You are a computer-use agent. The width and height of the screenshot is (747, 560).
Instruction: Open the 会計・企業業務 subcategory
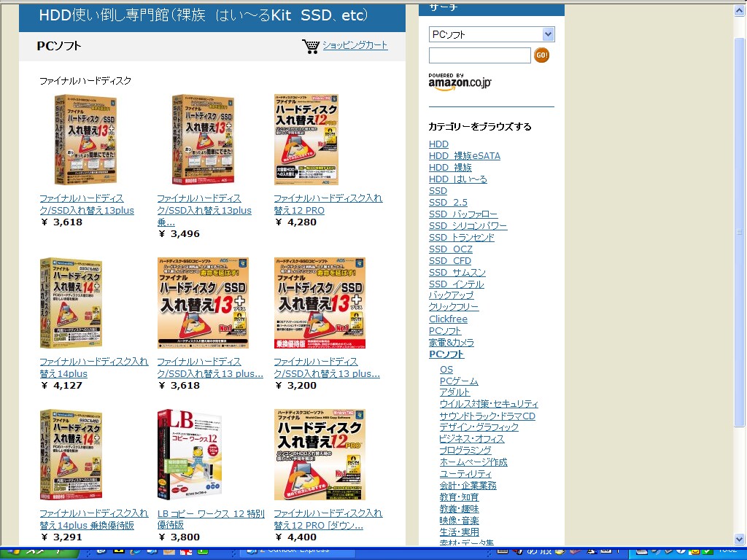point(468,486)
